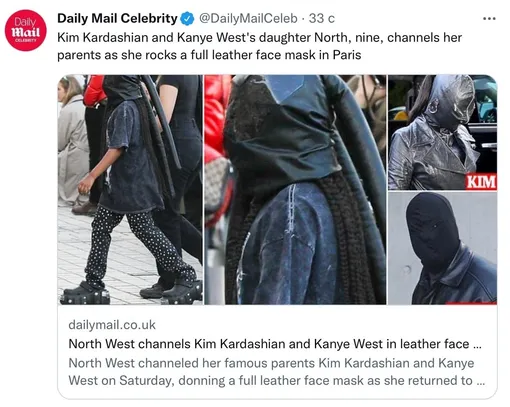510x407 pixels.
Task: Open the bottom-right black balaclava photo
Action: tap(442, 248)
